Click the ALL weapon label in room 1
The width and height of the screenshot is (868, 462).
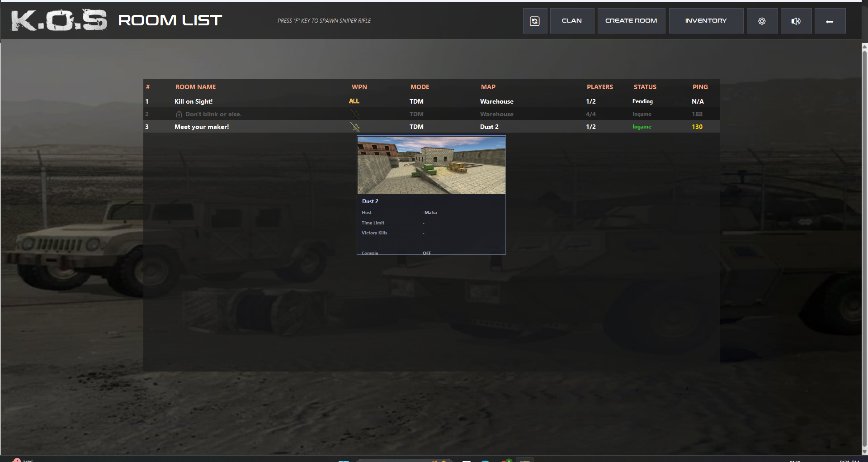coord(354,101)
